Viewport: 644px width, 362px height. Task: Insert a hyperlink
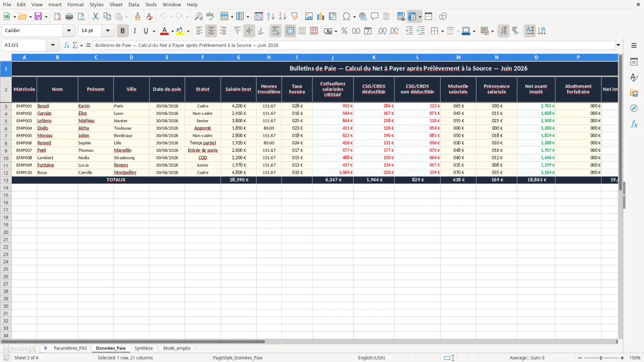(363, 17)
